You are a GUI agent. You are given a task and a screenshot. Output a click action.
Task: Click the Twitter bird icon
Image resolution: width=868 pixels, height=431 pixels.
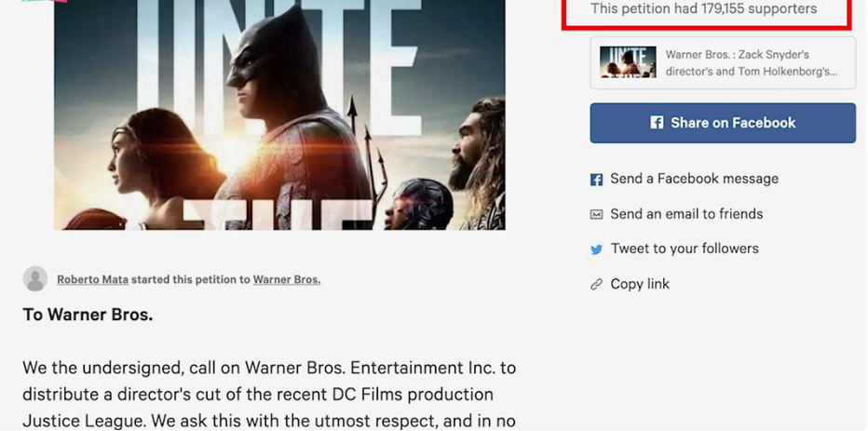click(596, 249)
